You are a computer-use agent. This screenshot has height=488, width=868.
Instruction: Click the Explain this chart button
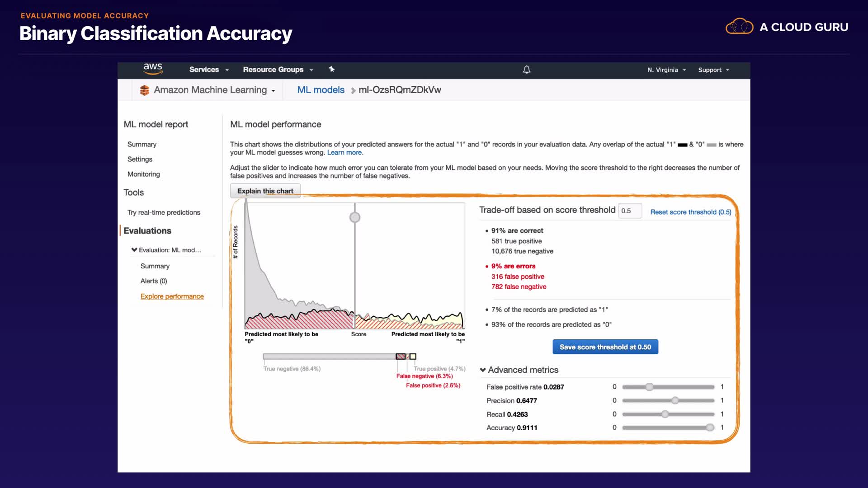265,191
